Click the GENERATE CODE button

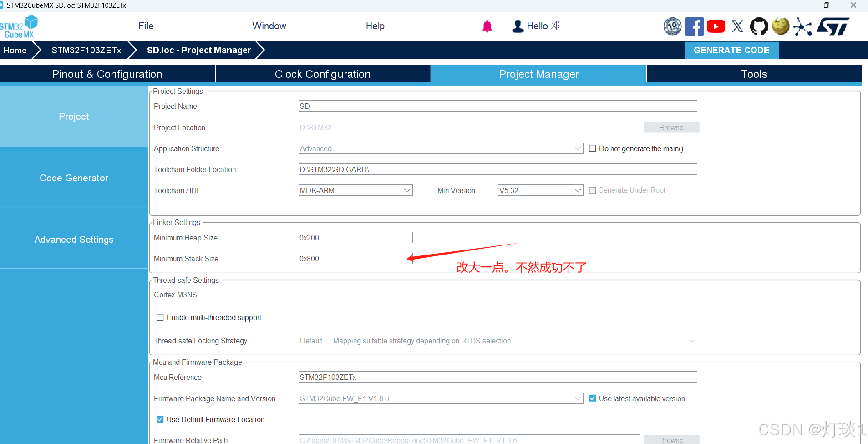pos(731,50)
